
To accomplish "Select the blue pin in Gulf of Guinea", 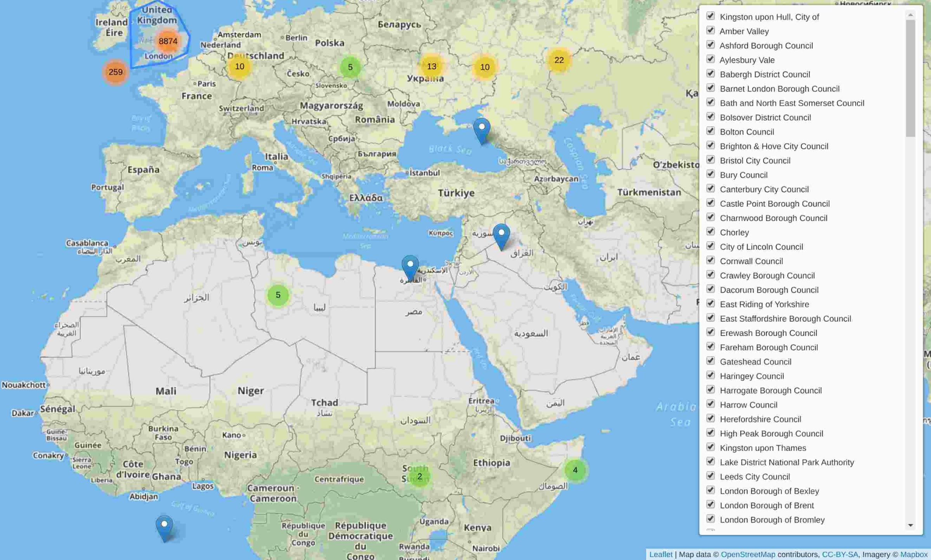I will point(165,527).
